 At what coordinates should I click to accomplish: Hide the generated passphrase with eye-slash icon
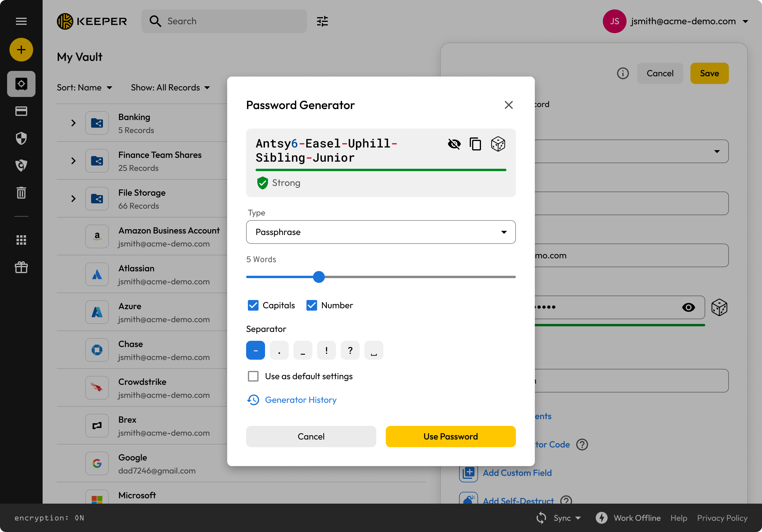click(454, 144)
